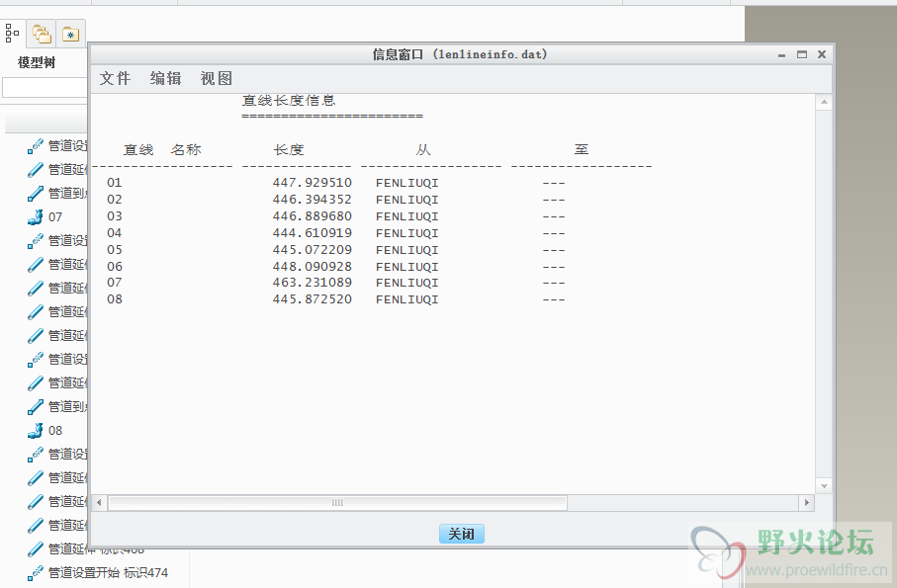Click the 长度 column header
Viewport: 897px width, 588px height.
click(289, 149)
